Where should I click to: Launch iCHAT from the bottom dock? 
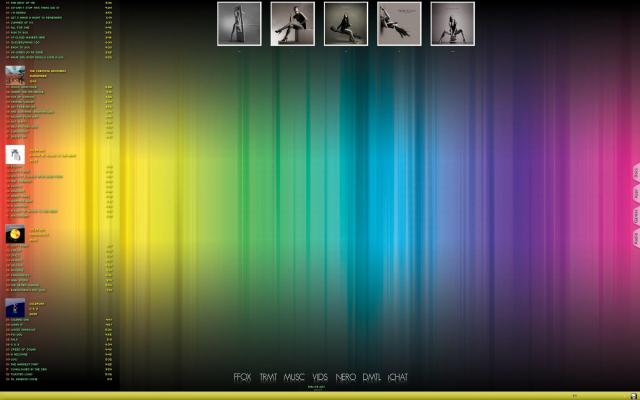[x=398, y=377]
